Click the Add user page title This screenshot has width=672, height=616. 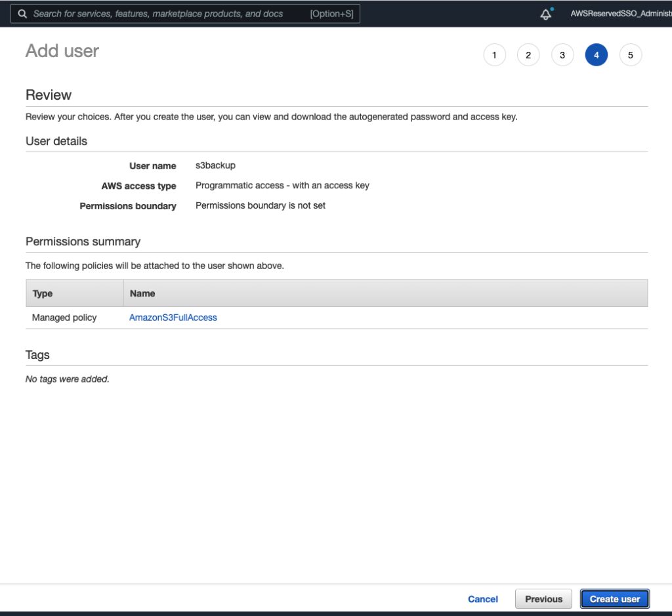(x=62, y=51)
